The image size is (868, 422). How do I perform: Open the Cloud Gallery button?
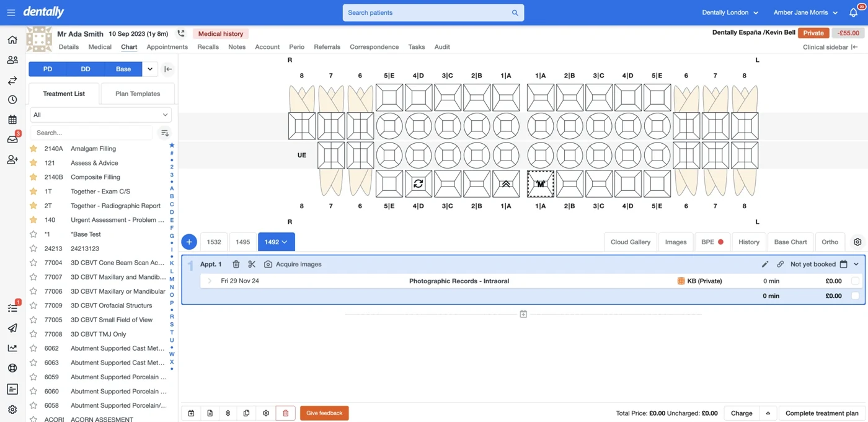631,242
